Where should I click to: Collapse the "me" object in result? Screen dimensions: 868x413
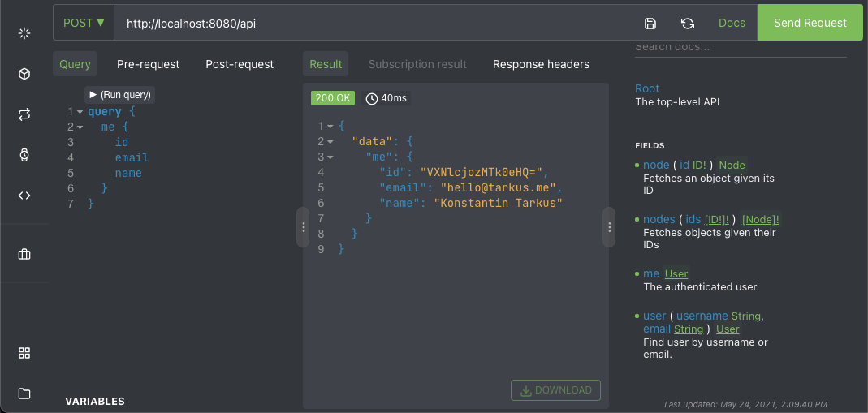[331, 157]
